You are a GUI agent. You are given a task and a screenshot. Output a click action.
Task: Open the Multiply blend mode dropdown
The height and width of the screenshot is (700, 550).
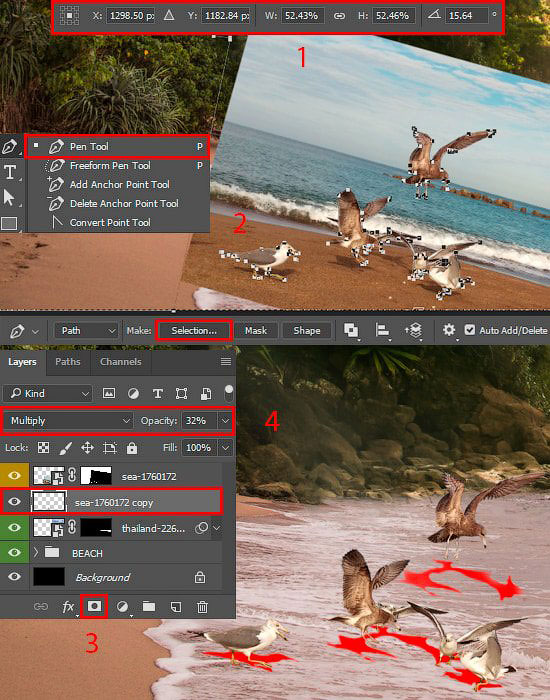pos(70,421)
